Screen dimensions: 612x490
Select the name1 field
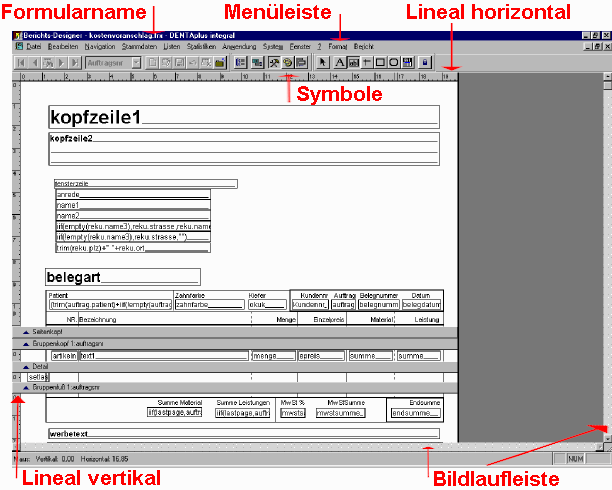(x=133, y=205)
